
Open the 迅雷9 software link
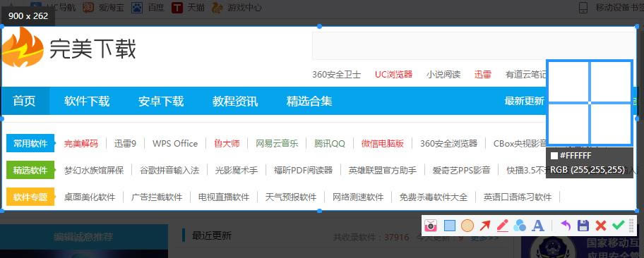click(x=125, y=144)
